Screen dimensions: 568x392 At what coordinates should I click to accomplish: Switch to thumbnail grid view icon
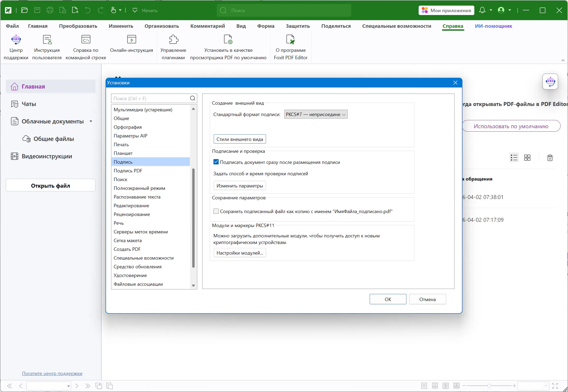pyautogui.click(x=527, y=158)
